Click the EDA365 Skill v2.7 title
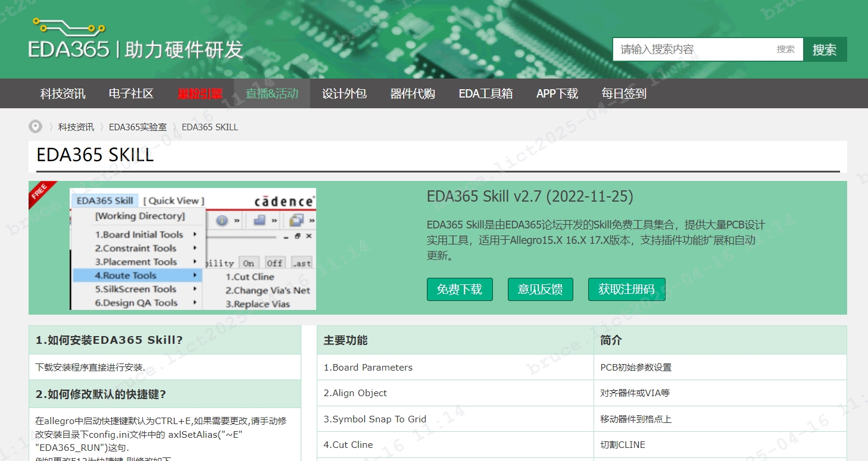The image size is (868, 461). pyautogui.click(x=530, y=196)
